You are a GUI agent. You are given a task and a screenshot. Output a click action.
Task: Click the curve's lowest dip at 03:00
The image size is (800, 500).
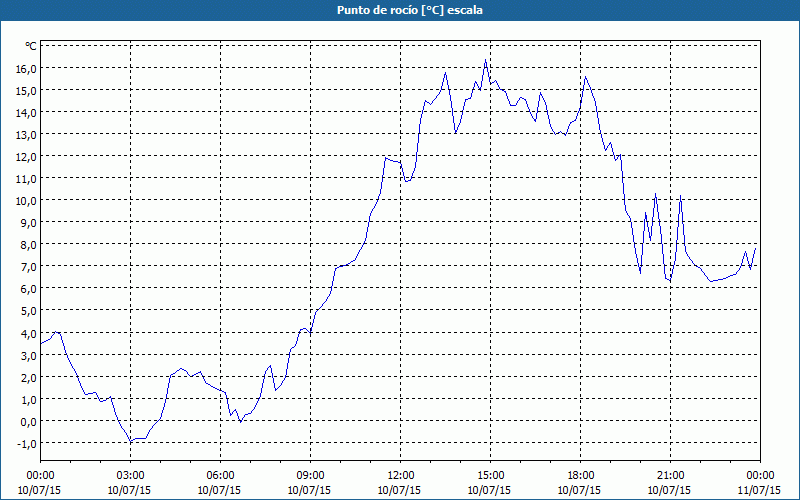pyautogui.click(x=131, y=441)
